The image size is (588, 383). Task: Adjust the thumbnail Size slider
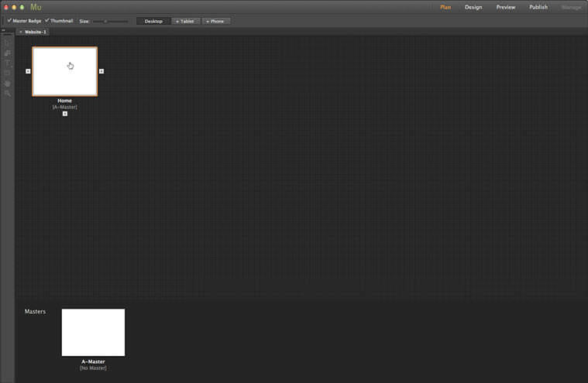110,22
